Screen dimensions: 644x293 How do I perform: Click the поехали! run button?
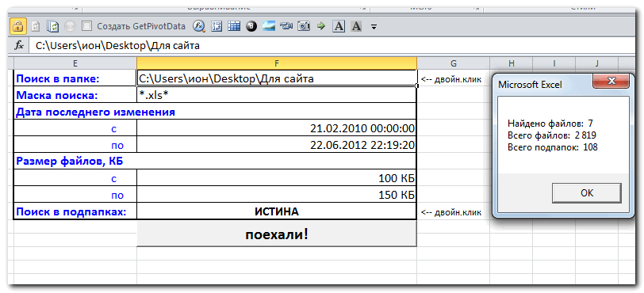click(x=277, y=234)
